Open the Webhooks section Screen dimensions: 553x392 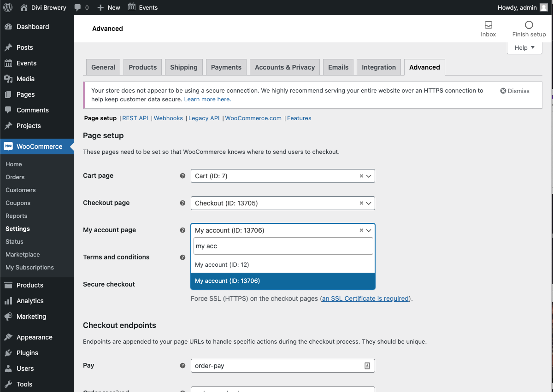(168, 118)
